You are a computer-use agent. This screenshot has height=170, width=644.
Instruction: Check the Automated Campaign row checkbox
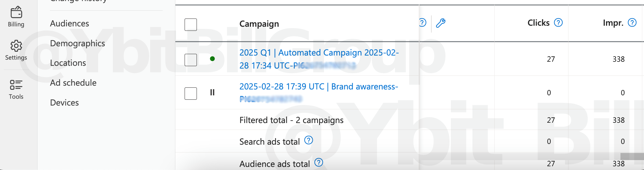[191, 60]
